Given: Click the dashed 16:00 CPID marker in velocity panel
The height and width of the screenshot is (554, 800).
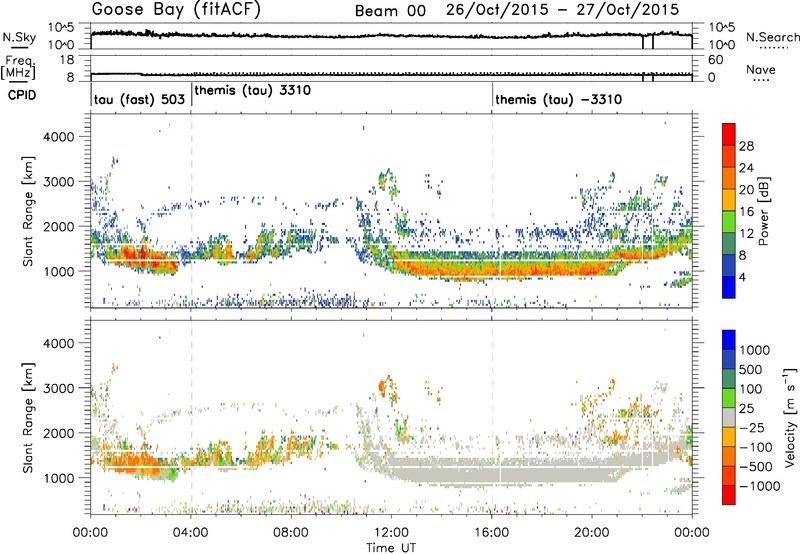Looking at the screenshot, I should pos(492,416).
